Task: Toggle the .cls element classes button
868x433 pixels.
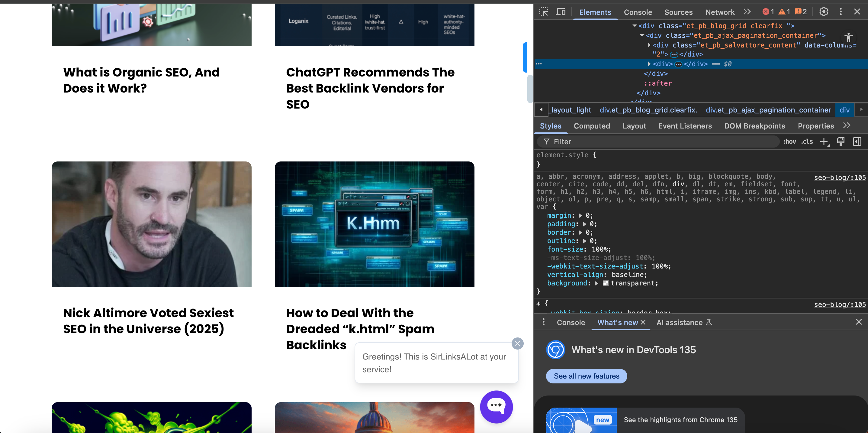Action: 807,142
